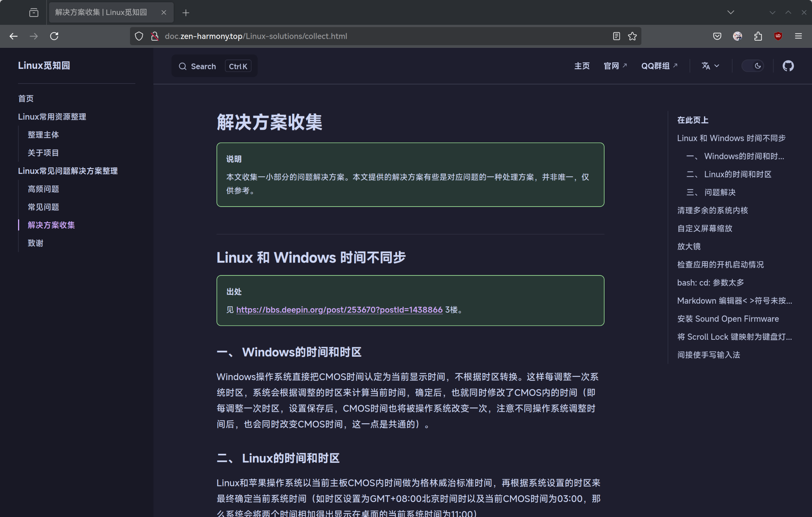Reload the current page
This screenshot has height=517, width=812.
click(54, 36)
